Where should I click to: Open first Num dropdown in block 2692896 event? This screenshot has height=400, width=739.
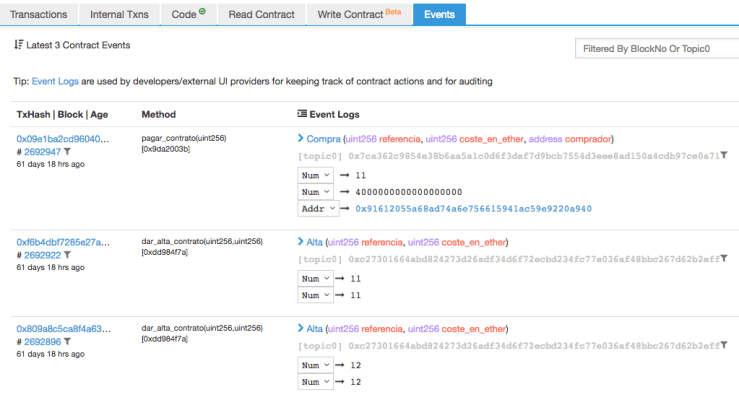[315, 365]
